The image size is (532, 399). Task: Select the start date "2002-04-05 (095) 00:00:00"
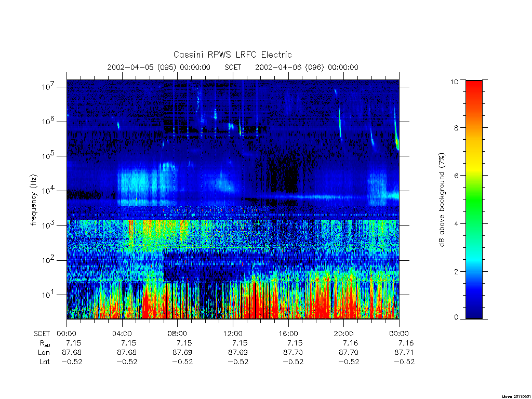159,67
